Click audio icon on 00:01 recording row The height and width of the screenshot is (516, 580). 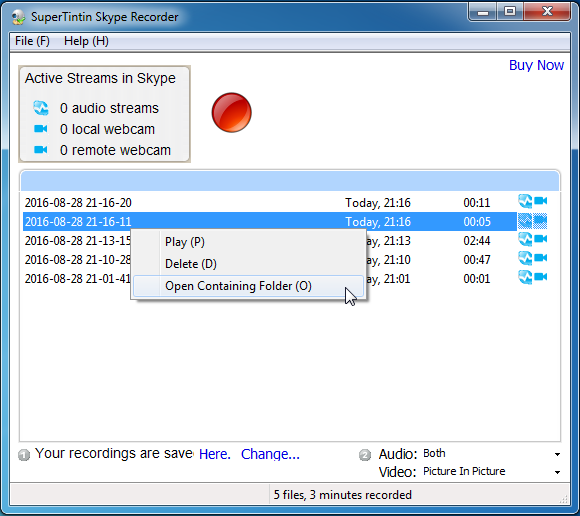click(x=525, y=277)
